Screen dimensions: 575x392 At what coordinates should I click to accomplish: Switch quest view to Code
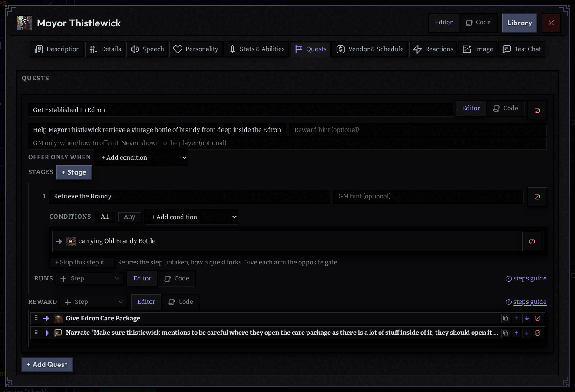pos(505,109)
